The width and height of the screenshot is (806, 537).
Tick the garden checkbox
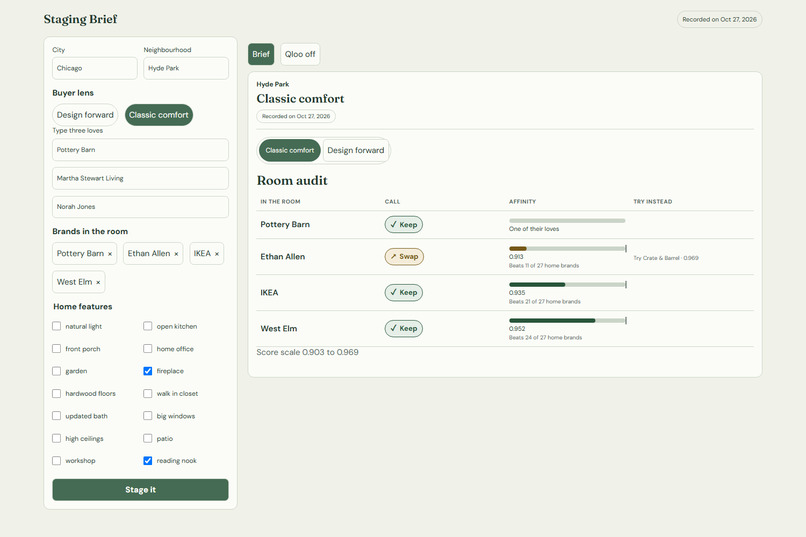coord(57,371)
